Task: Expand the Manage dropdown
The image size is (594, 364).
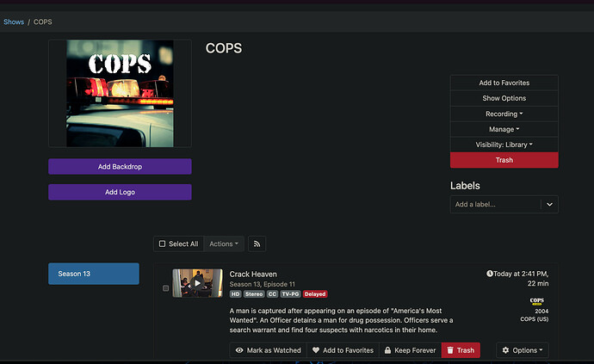Action: (x=504, y=129)
